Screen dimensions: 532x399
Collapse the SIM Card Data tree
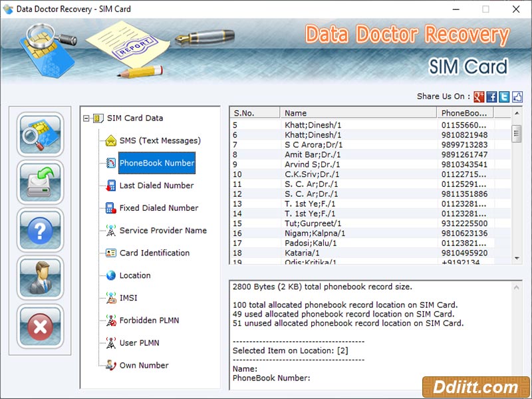pos(85,118)
